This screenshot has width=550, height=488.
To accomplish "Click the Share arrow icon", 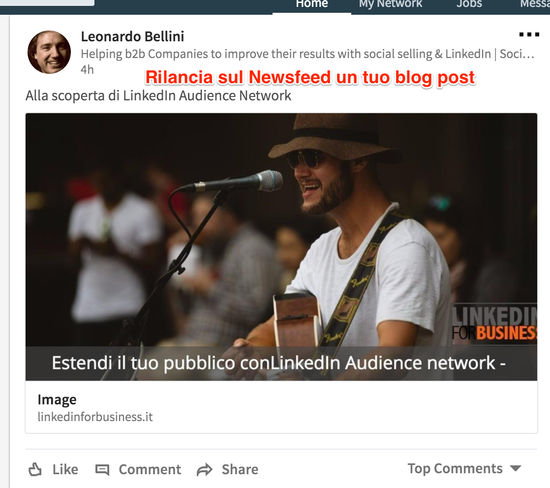I will [204, 469].
